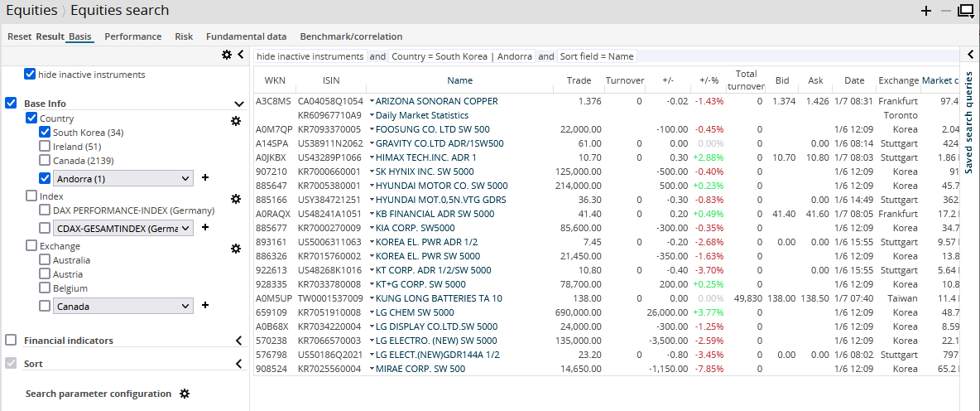
Task: Open the Index filter gear settings
Action: pos(235,199)
